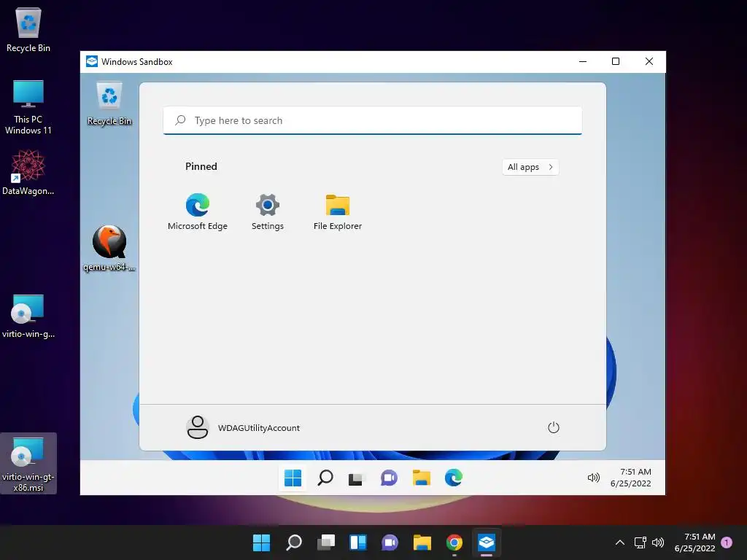Open File Explorer in sandbox taskbar
The height and width of the screenshot is (560, 747).
pyautogui.click(x=421, y=478)
